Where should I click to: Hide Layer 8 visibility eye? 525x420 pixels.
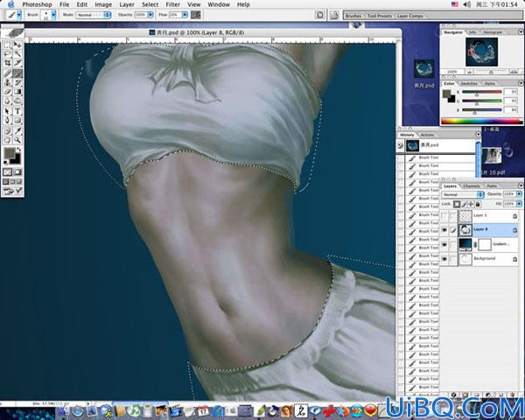(x=444, y=230)
